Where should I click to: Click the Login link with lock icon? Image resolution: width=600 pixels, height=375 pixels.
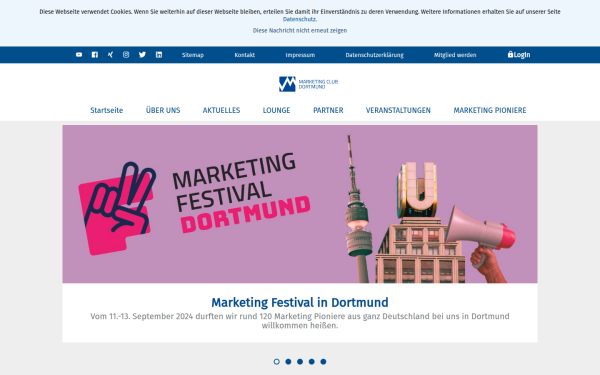coord(519,55)
